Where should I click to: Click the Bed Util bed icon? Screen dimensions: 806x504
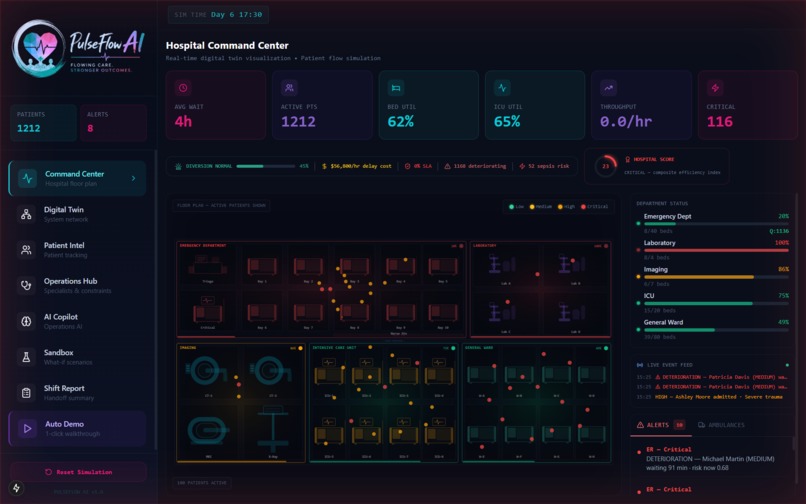pyautogui.click(x=396, y=88)
